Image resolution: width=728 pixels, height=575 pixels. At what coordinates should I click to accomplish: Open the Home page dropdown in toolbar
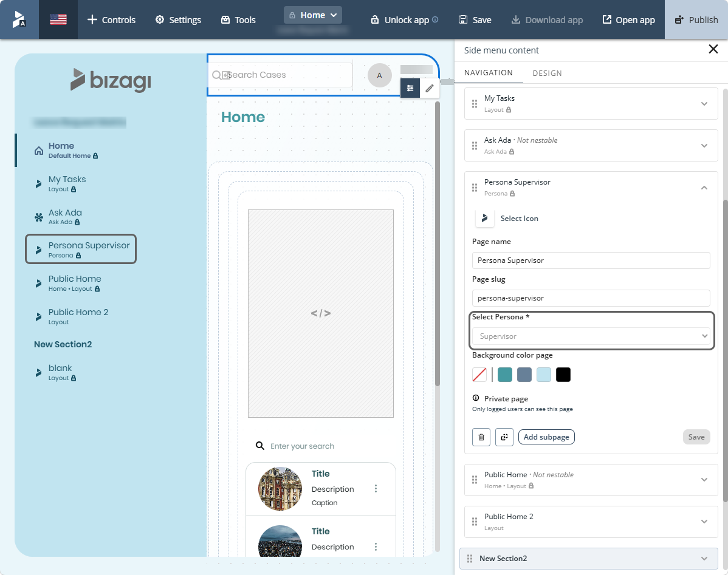pos(313,15)
